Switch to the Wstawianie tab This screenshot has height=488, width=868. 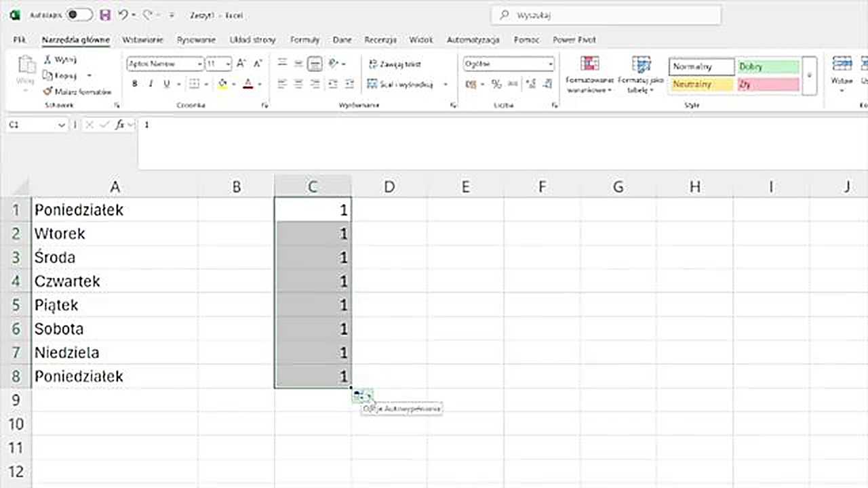pos(142,40)
